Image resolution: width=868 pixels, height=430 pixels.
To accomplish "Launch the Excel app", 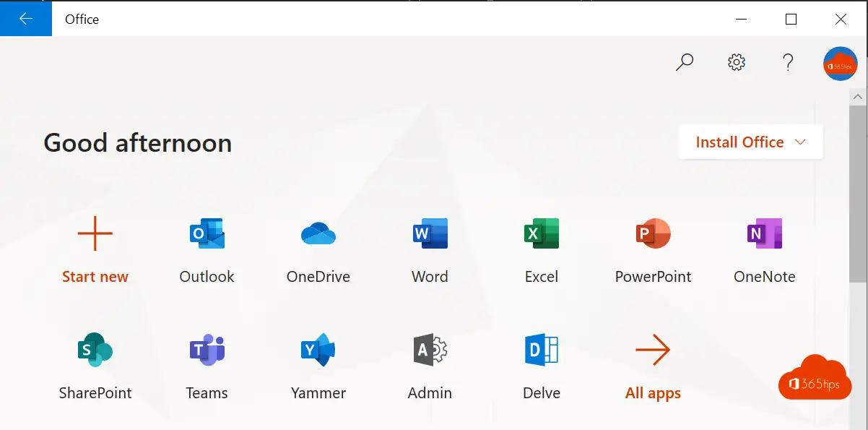I will point(542,234).
